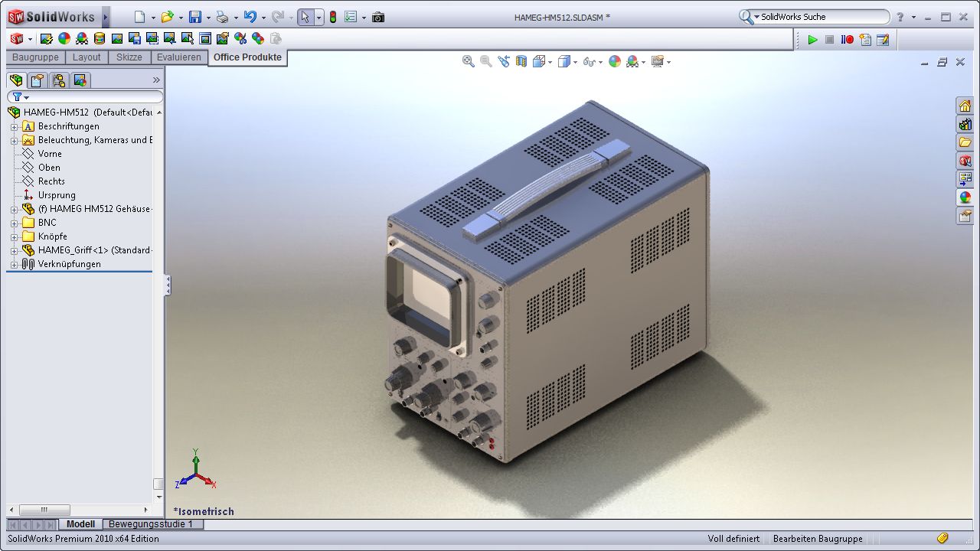Click Edit Appearance color ball in view toolbar
The image size is (980, 551).
[614, 61]
